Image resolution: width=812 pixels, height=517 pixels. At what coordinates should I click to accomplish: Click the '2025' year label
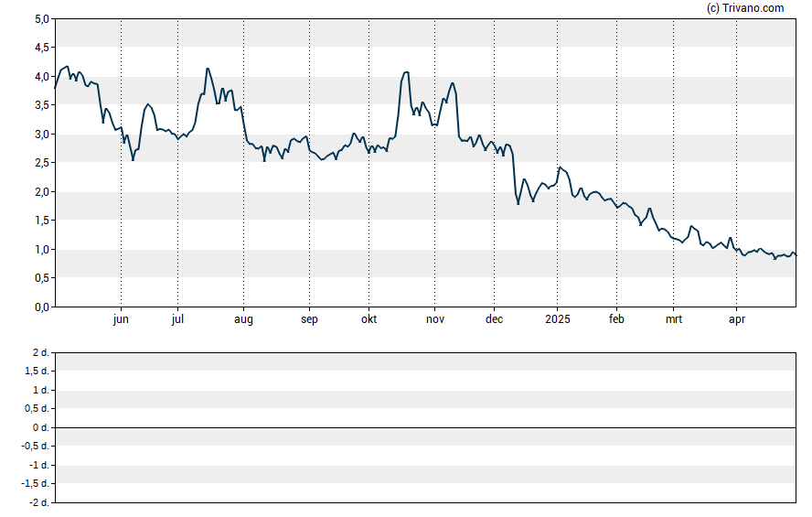(557, 319)
